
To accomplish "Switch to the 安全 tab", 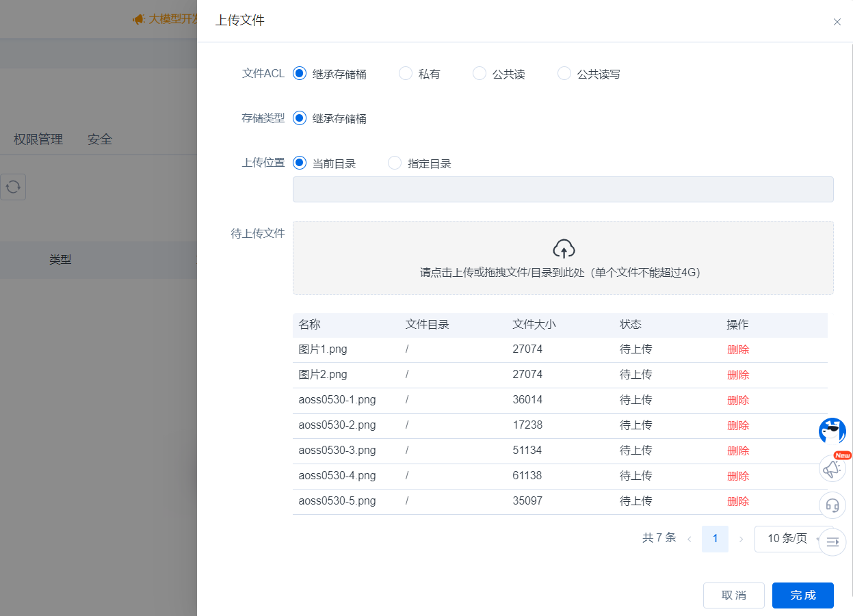I will coord(100,139).
